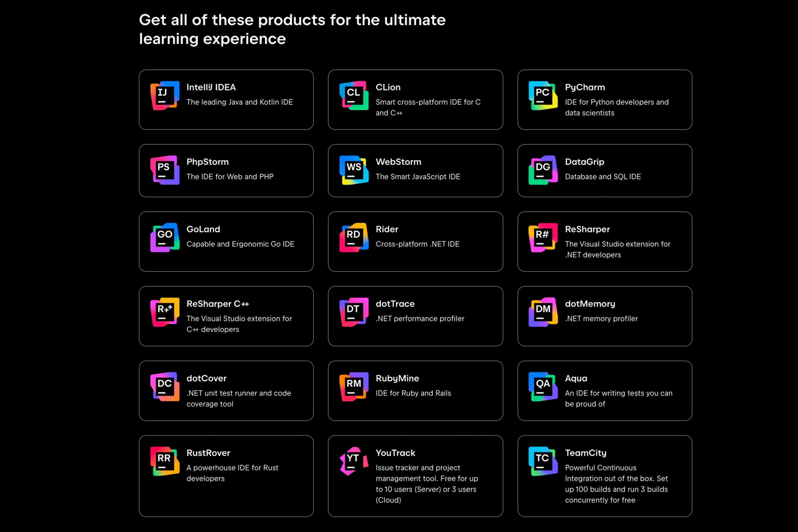Click the Aqua QA logo icon

[x=543, y=387]
